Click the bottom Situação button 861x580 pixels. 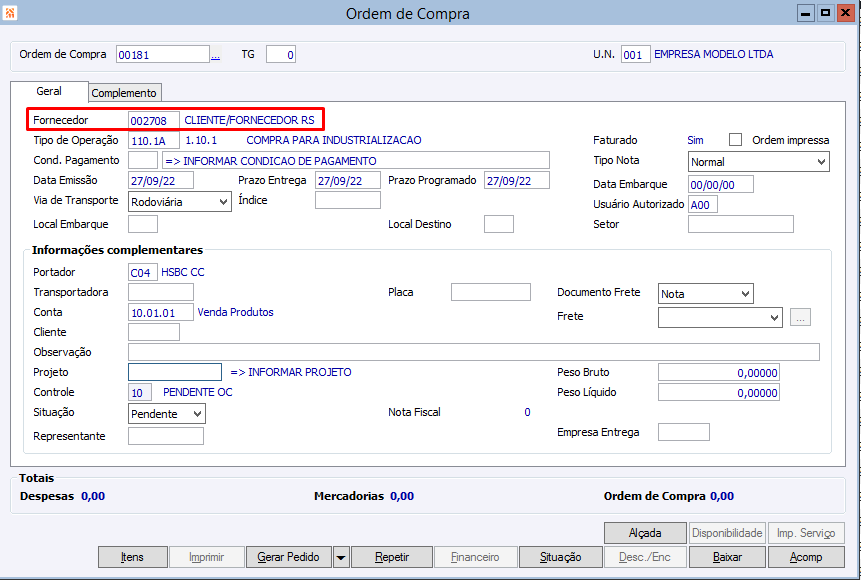click(x=560, y=557)
